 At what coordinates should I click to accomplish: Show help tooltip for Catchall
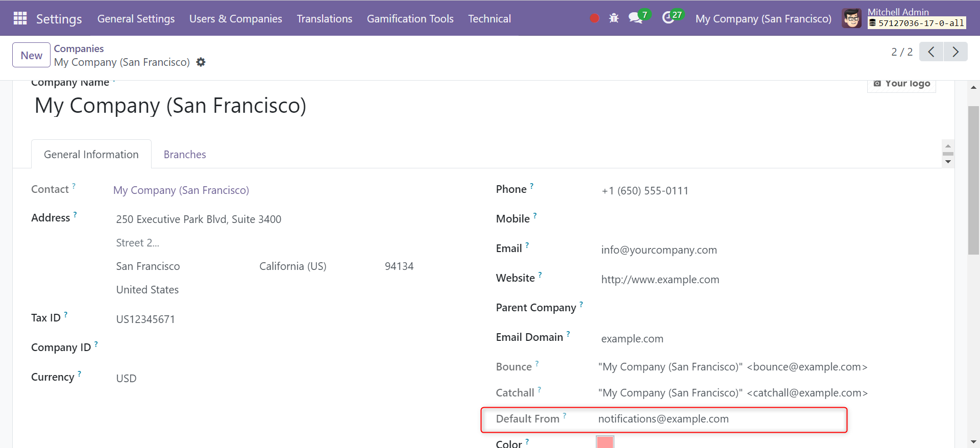click(540, 390)
